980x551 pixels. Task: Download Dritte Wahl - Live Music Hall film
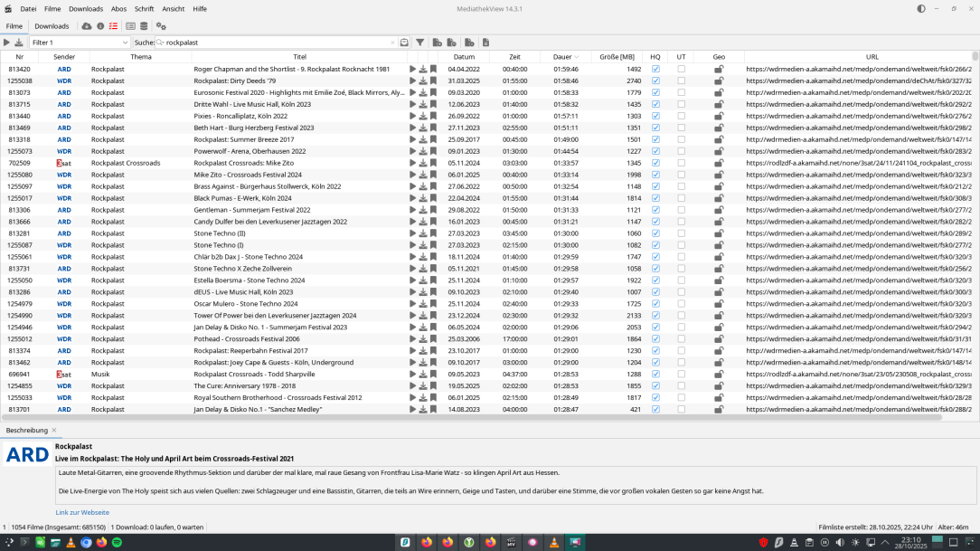click(x=423, y=104)
